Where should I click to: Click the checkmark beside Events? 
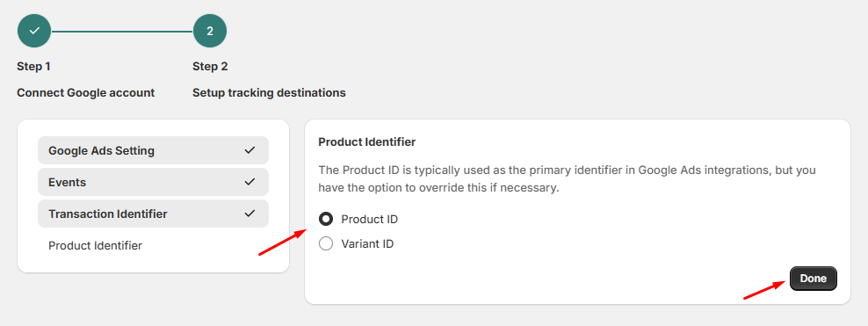pyautogui.click(x=250, y=182)
